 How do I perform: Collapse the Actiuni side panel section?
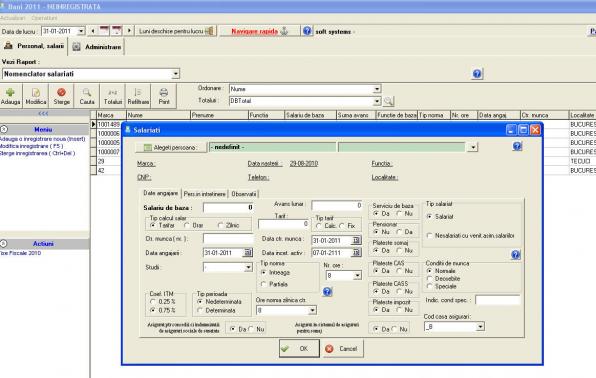4,243
